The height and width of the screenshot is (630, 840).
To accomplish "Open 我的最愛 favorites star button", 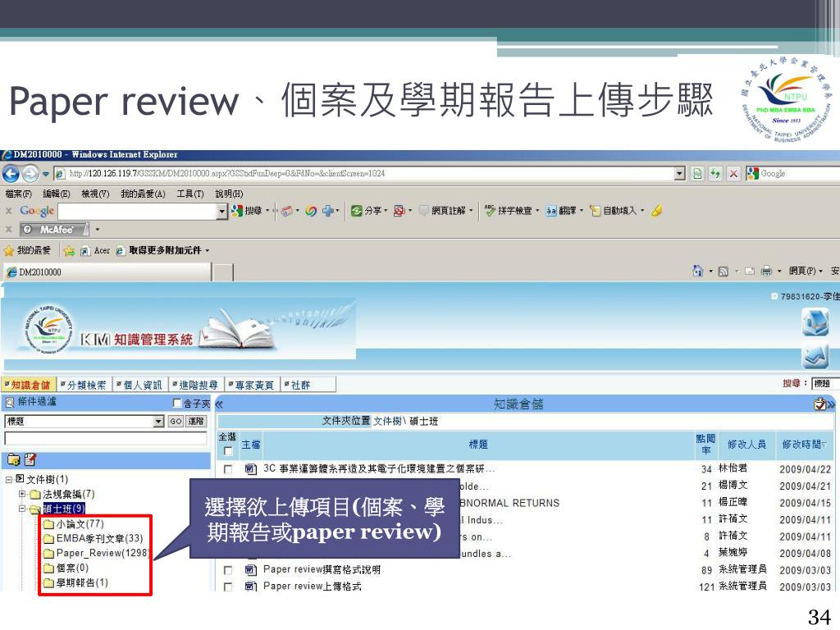I will (x=27, y=250).
